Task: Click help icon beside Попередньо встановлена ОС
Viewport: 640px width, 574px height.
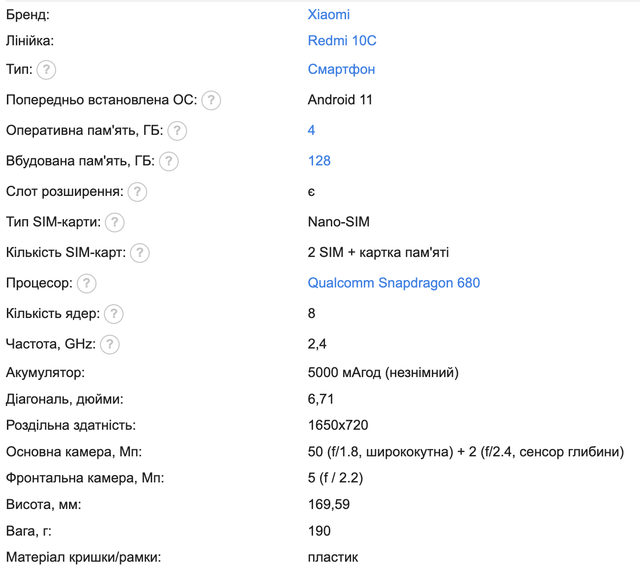Action: pos(211,100)
